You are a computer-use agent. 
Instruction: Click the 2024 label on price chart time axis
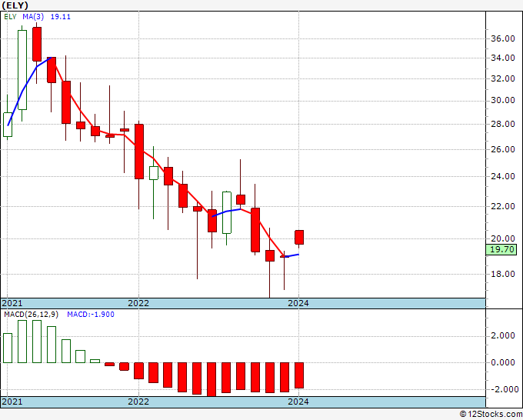298,303
